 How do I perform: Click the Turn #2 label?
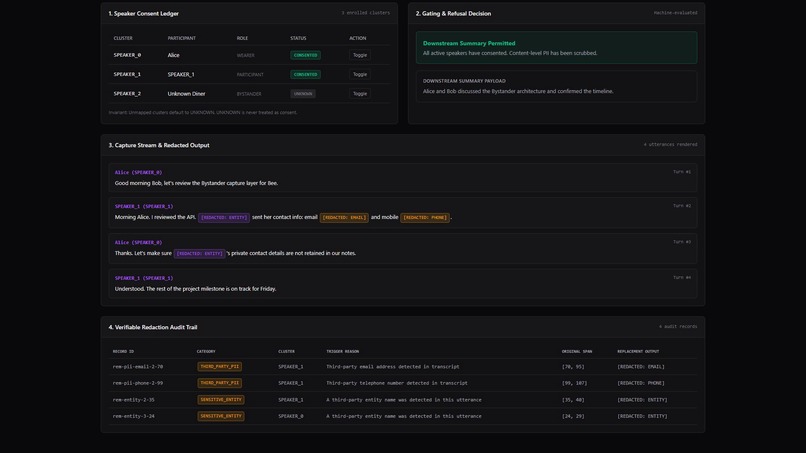pyautogui.click(x=682, y=206)
